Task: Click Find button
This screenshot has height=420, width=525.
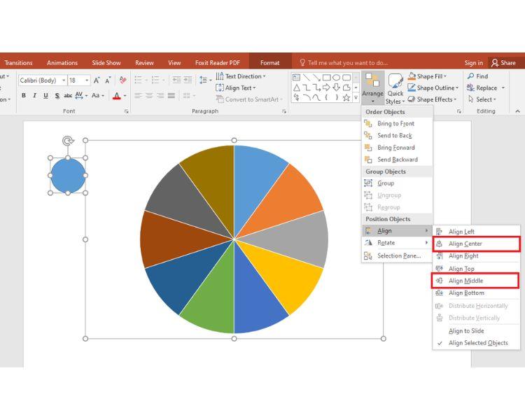Action: pyautogui.click(x=478, y=76)
